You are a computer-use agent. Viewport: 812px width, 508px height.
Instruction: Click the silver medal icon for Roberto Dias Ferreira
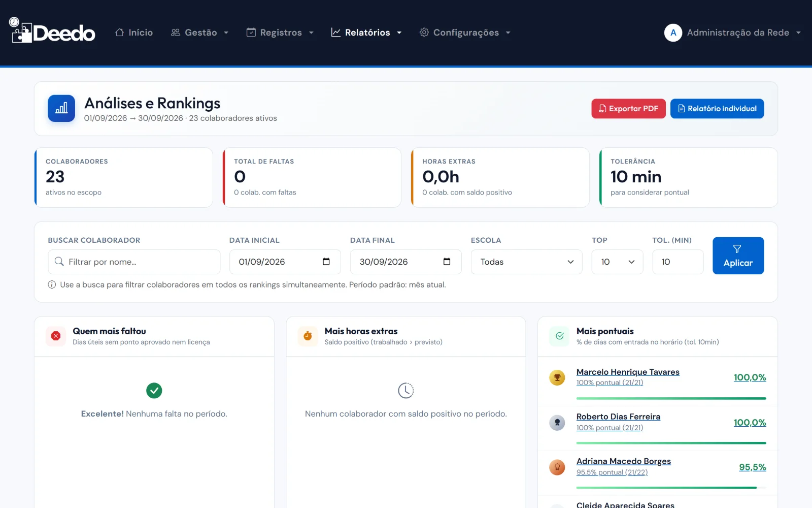click(x=557, y=422)
